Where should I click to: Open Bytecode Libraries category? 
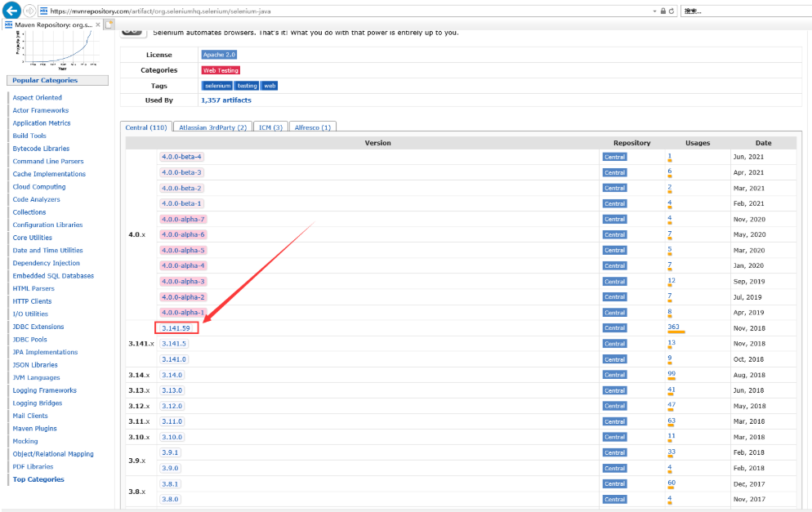41,149
